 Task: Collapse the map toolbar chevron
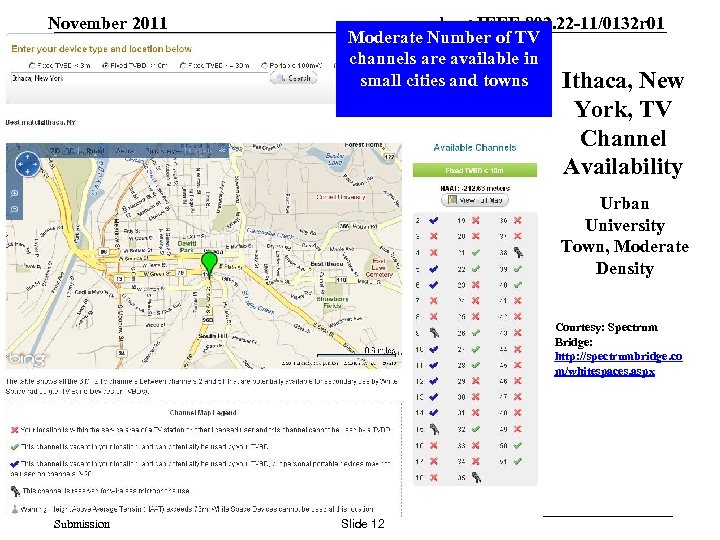point(222,151)
